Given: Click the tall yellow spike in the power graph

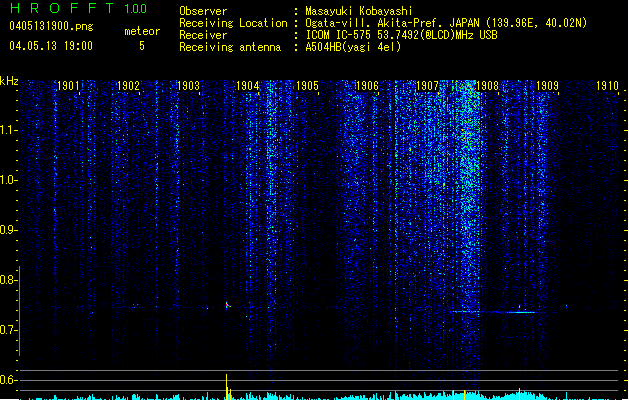Looking at the screenshot, I should click(x=227, y=387).
